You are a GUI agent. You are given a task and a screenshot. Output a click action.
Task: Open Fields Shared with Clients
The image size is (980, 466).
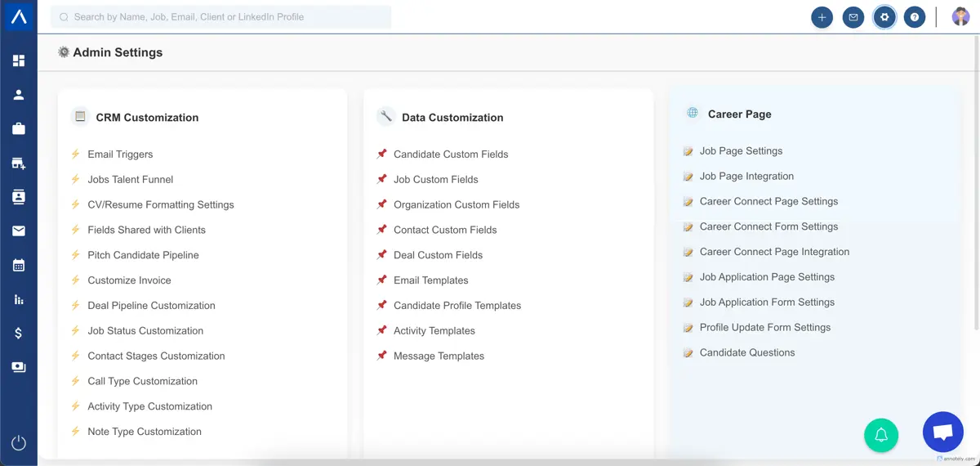[147, 231]
